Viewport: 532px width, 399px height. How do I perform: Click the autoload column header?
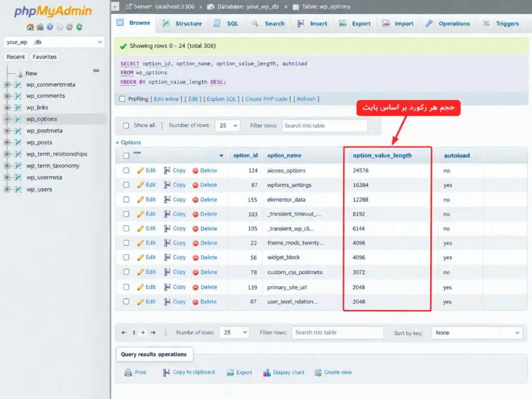pos(457,155)
